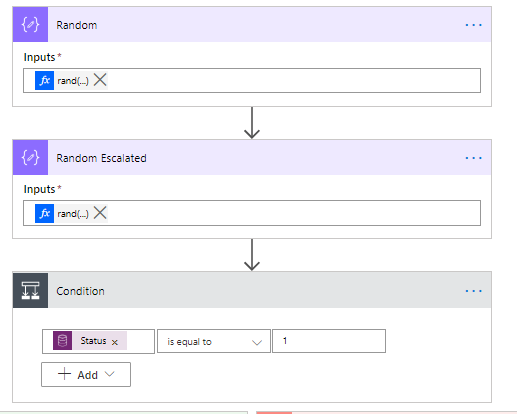Click the Status dynamic content database icon
517x414 pixels.
62,341
